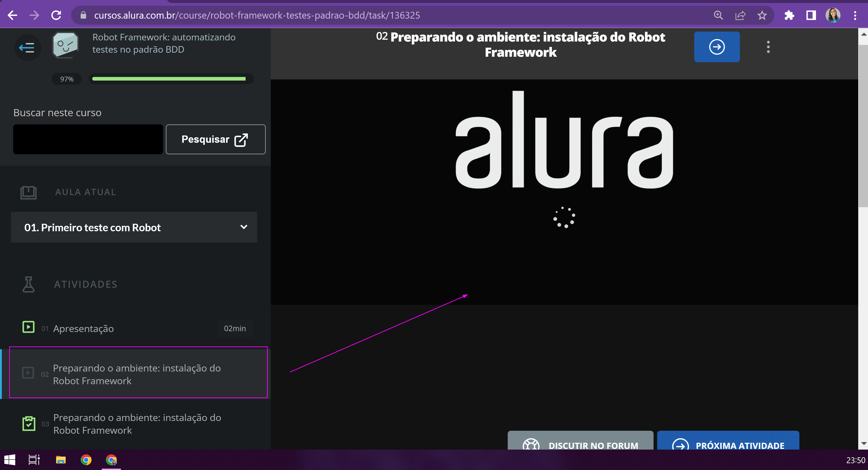The image size is (868, 470).
Task: Open the Chrome three-dot menu
Action: tap(855, 15)
